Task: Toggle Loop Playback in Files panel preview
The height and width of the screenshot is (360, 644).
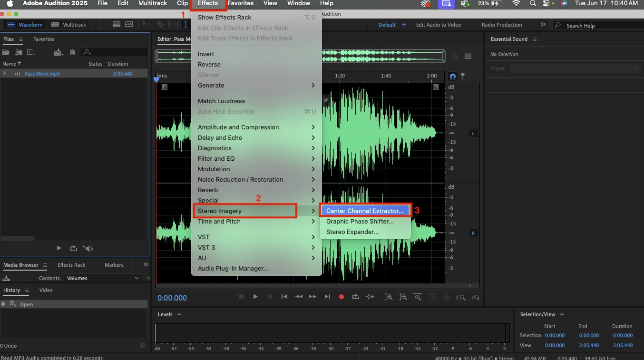Action: pyautogui.click(x=73, y=248)
